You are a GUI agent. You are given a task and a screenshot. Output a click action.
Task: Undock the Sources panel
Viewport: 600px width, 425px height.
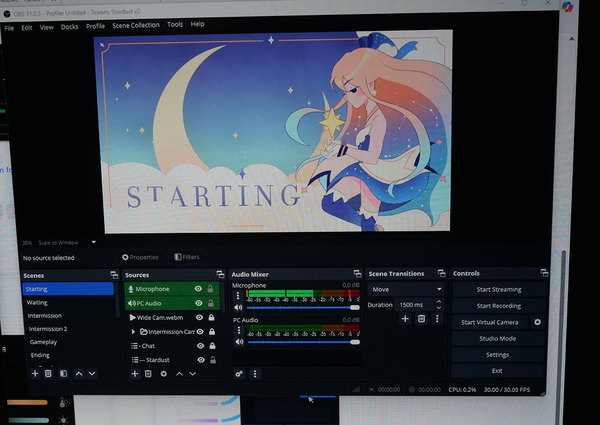click(x=220, y=274)
